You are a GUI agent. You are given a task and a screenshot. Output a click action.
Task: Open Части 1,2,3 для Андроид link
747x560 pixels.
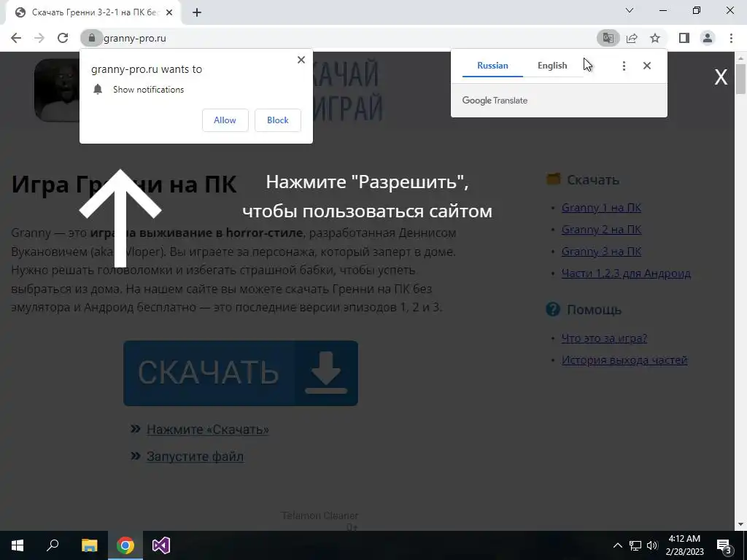(626, 273)
